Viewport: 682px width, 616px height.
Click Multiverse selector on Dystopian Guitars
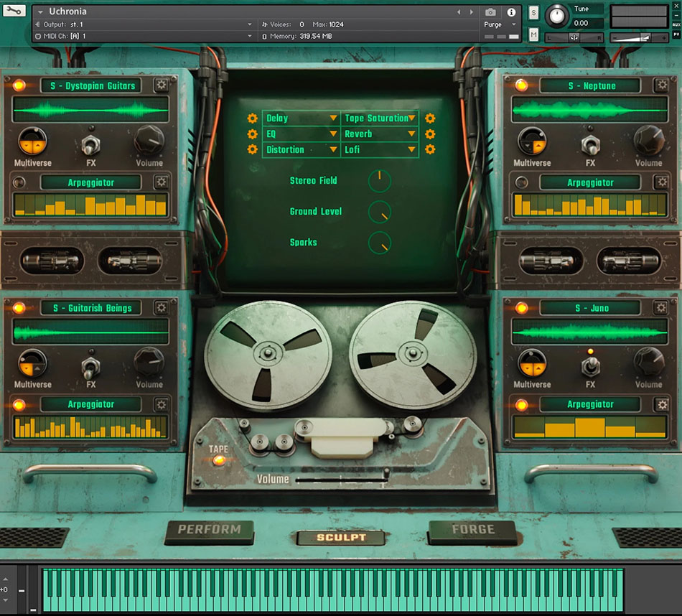(32, 141)
